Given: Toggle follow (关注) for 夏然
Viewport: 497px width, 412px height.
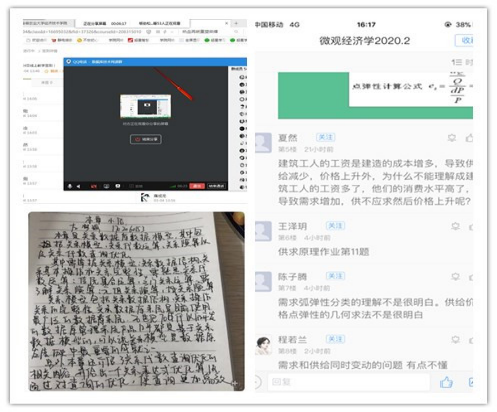Looking at the screenshot, I should coord(325,137).
